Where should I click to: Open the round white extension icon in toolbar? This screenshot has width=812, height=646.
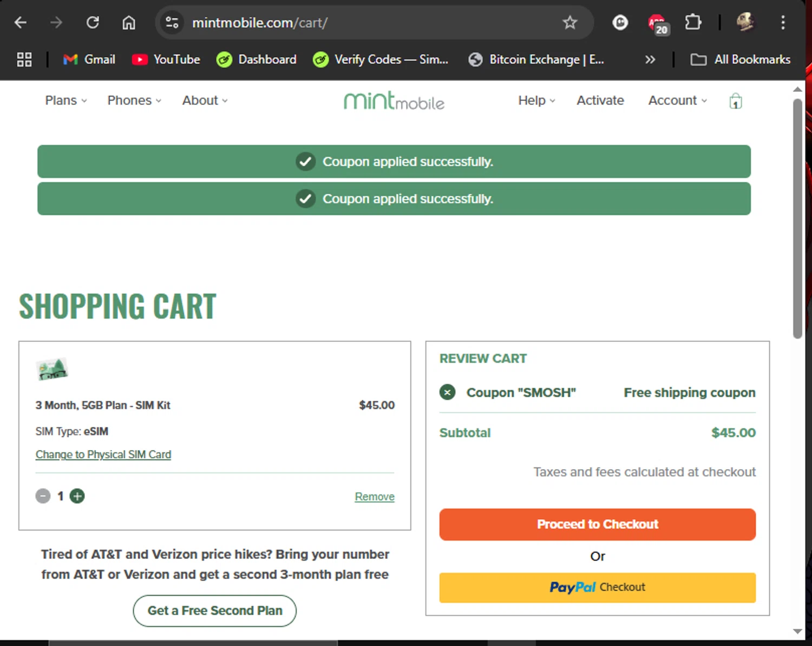point(620,23)
